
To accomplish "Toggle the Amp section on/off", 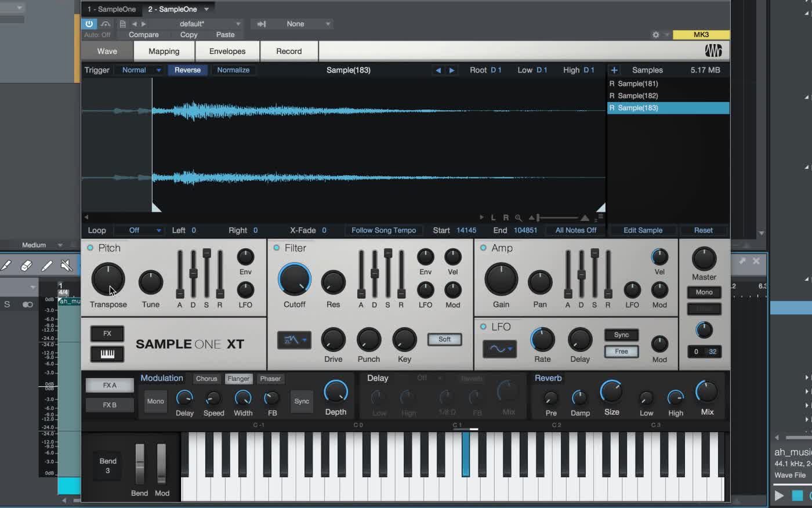I will [x=483, y=248].
